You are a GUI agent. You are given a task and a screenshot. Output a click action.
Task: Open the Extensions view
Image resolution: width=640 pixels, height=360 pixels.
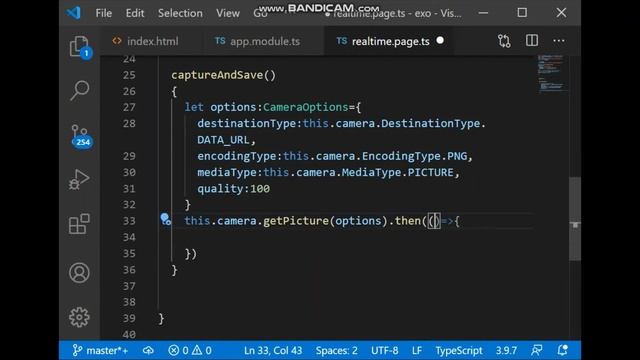click(79, 224)
